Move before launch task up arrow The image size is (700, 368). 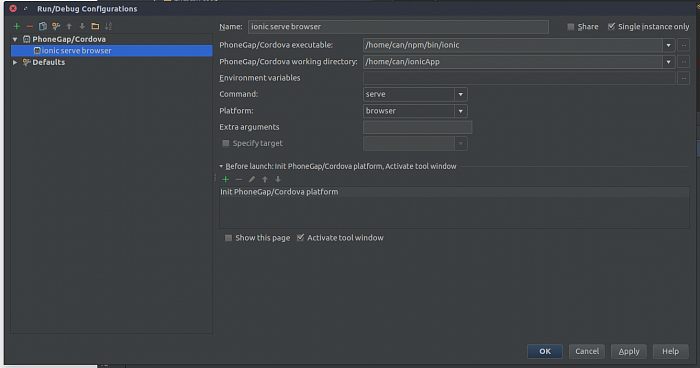pos(265,179)
